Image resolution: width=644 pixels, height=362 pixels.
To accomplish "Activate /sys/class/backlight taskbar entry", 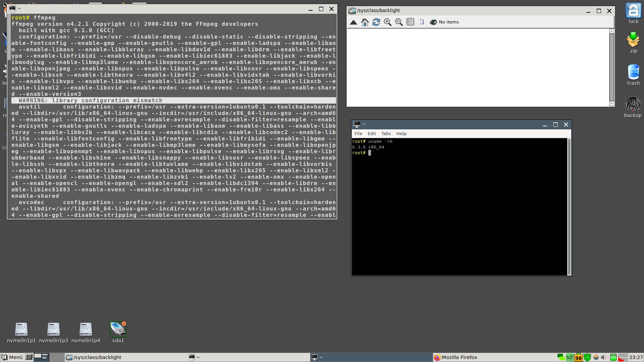I will 126,357.
